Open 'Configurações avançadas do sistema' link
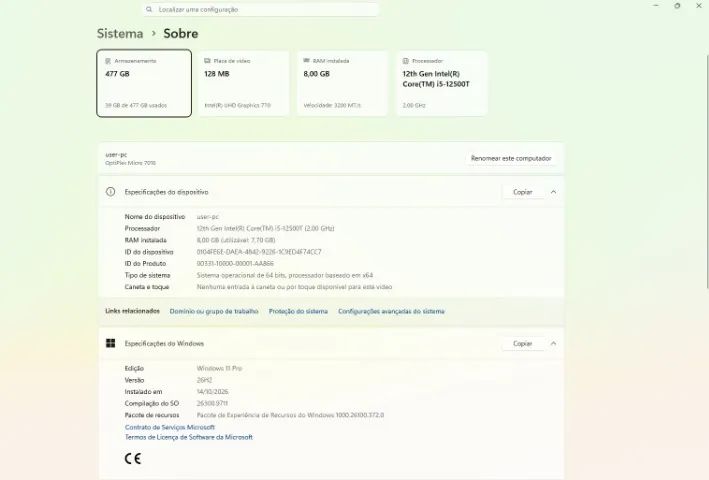The height and width of the screenshot is (480, 709). (391, 311)
